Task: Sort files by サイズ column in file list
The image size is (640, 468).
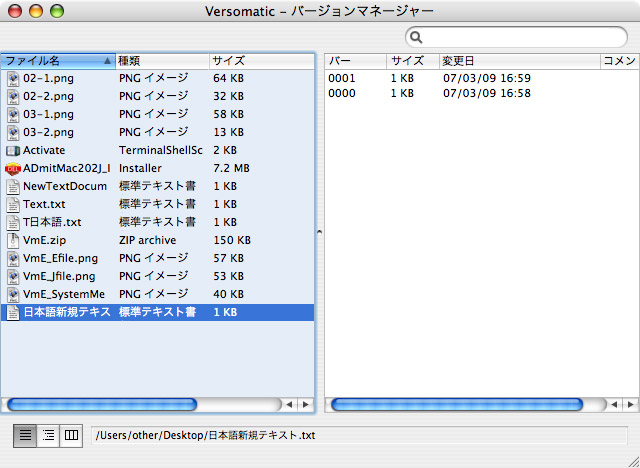Action: 262,61
